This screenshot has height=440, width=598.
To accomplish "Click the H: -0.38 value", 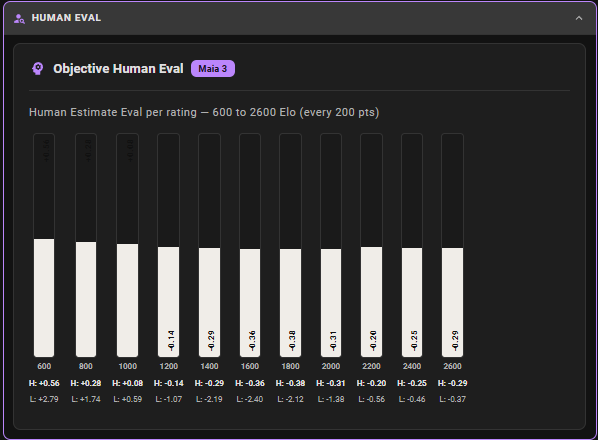I will coord(291,383).
